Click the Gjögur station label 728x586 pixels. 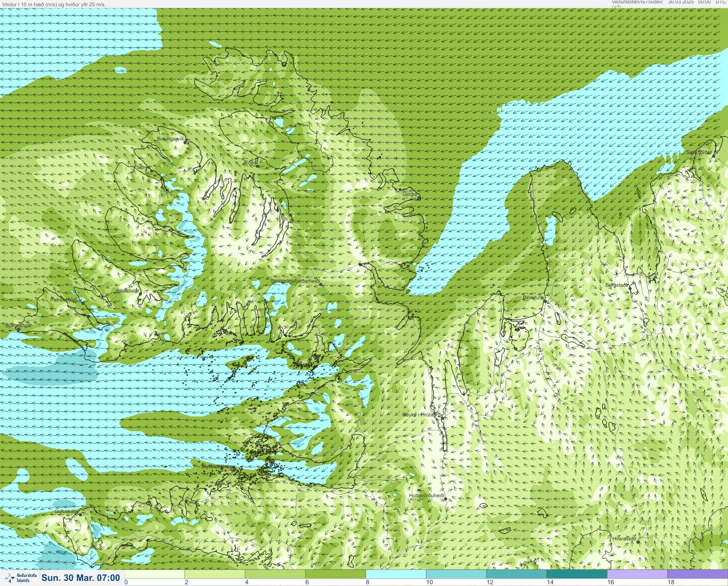[409, 194]
